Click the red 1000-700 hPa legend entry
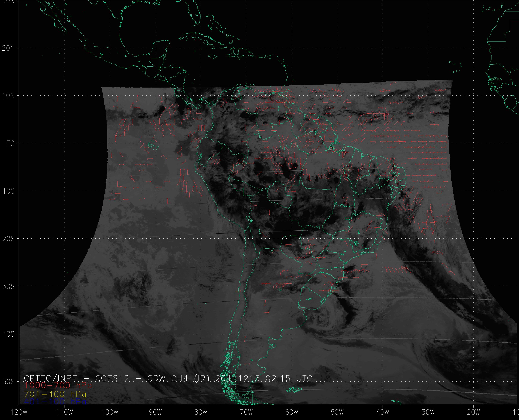Image resolution: width=519 pixels, height=420 pixels. coord(58,385)
